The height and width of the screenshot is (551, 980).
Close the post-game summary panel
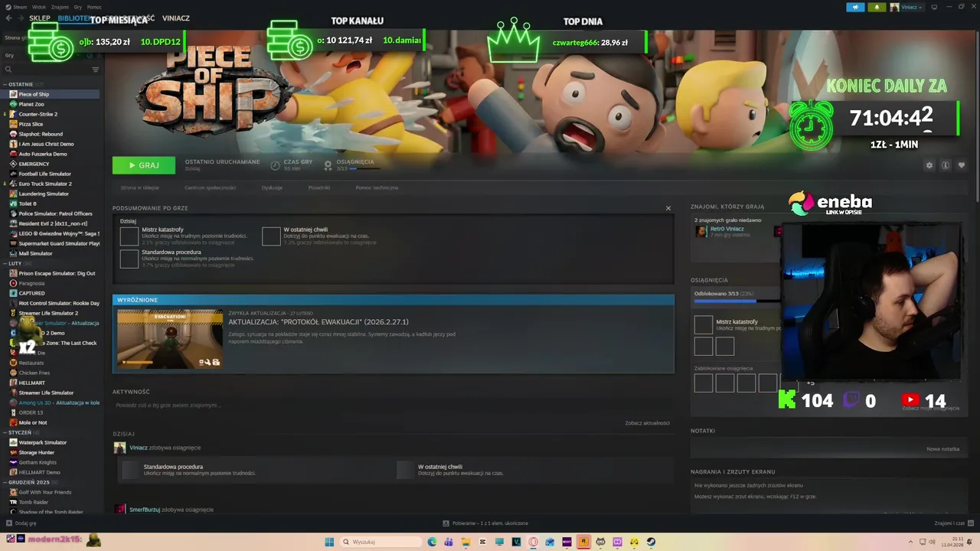point(668,208)
